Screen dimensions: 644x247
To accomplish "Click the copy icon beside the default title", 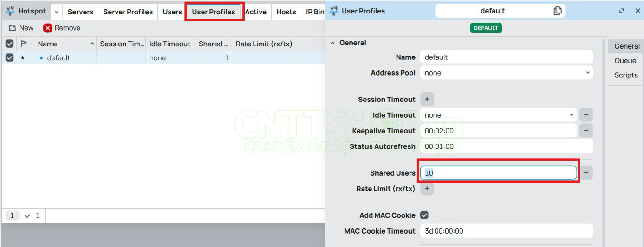I will 558,11.
